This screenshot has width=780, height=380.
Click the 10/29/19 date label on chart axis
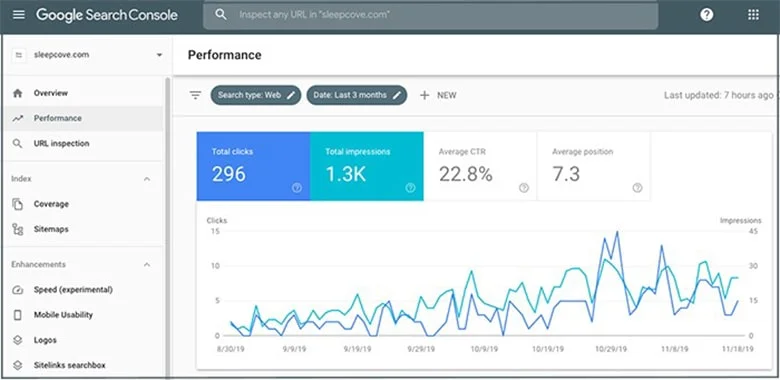point(610,349)
